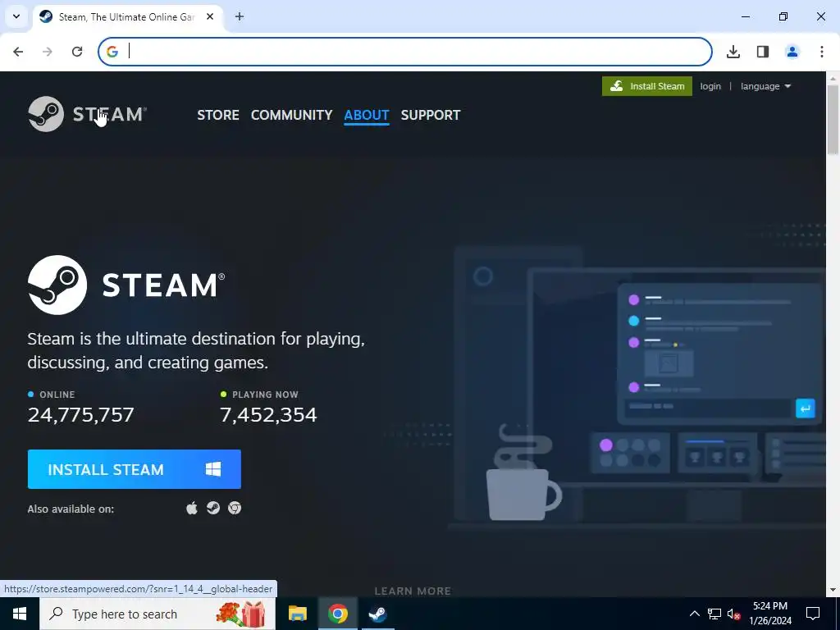Open Chrome downloads icon
The image size is (840, 630).
(733, 52)
